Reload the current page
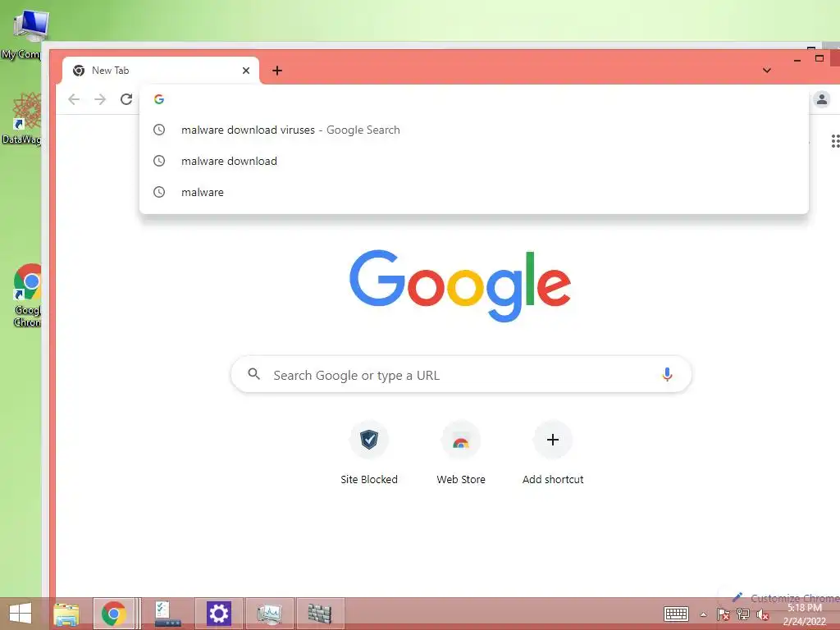The image size is (840, 630). click(126, 99)
